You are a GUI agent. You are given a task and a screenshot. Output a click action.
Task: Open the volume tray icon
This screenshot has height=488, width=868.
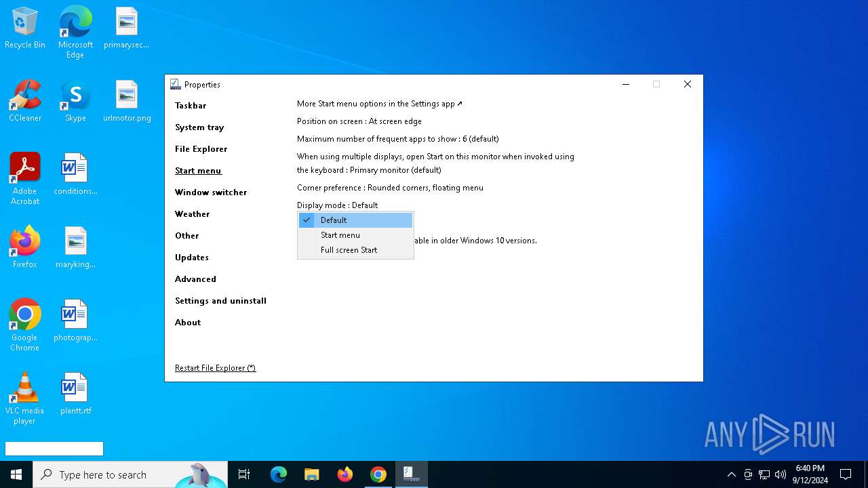click(781, 474)
